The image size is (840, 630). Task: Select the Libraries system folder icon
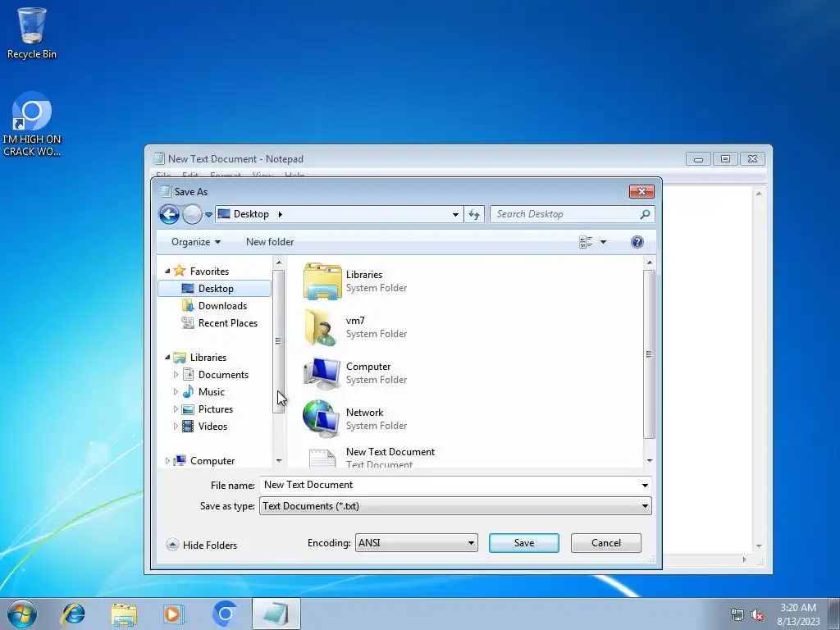[322, 281]
